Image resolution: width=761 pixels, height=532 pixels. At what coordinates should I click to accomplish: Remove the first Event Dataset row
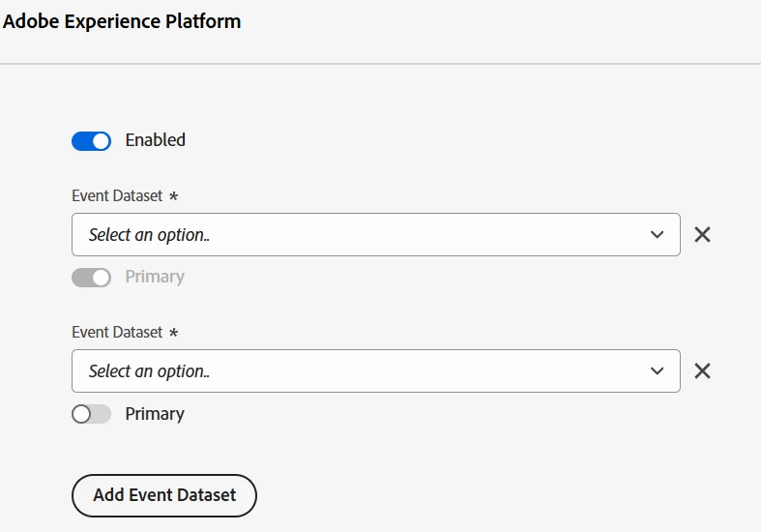(703, 234)
